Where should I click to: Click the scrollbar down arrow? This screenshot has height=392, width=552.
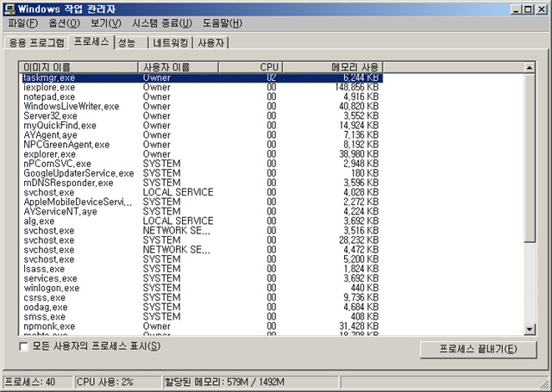[530, 329]
